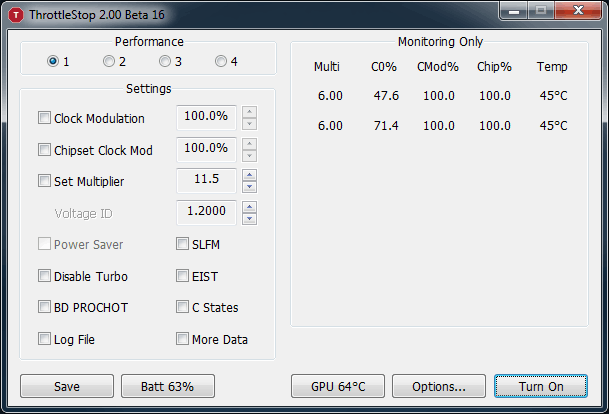The height and width of the screenshot is (414, 609).
Task: Increase Chipset Clock Mod with up arrow
Action: click(x=249, y=144)
